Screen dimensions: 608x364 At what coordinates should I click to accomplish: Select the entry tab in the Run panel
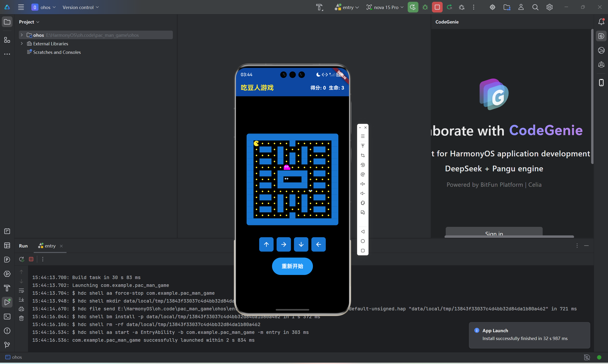(50, 246)
